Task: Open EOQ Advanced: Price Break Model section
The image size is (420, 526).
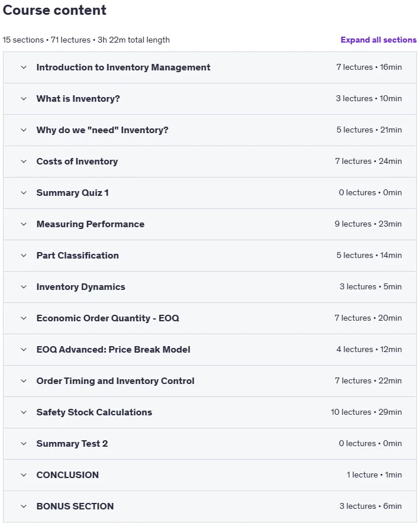Action: click(209, 350)
